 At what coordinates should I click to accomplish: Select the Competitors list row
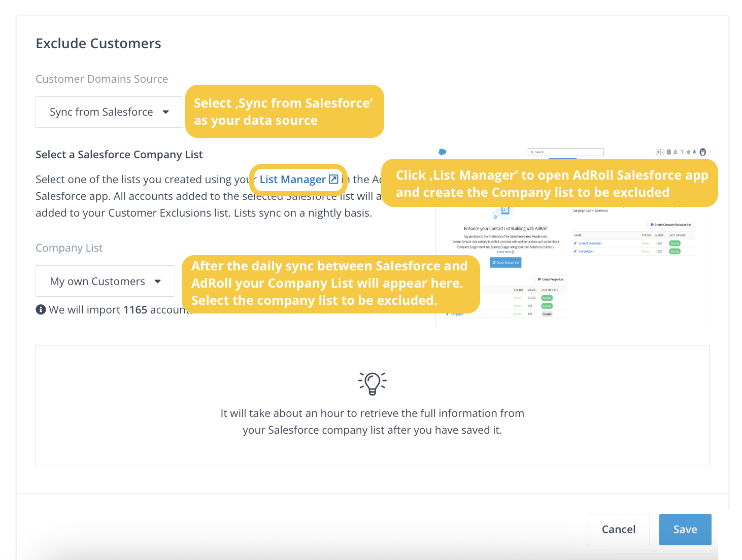pyautogui.click(x=586, y=252)
